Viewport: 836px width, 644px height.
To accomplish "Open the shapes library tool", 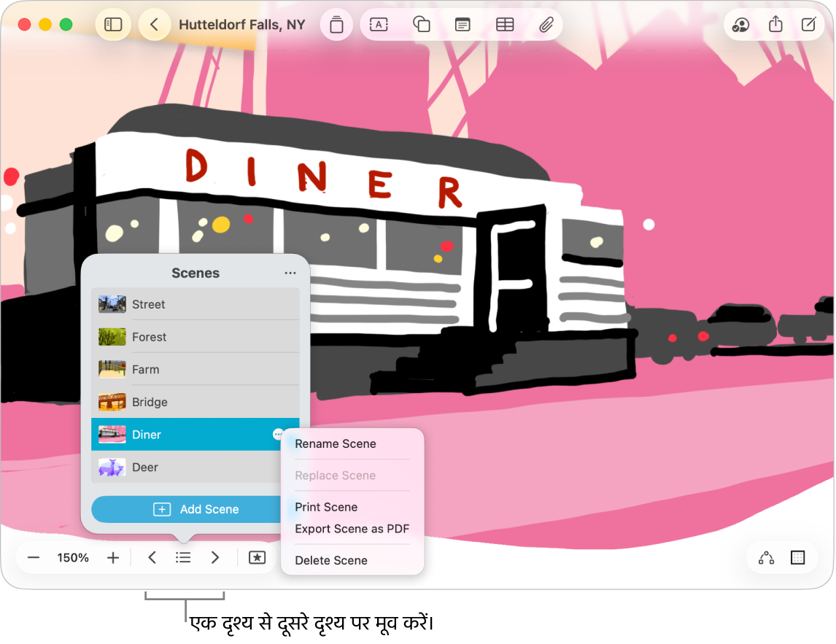I will [421, 25].
